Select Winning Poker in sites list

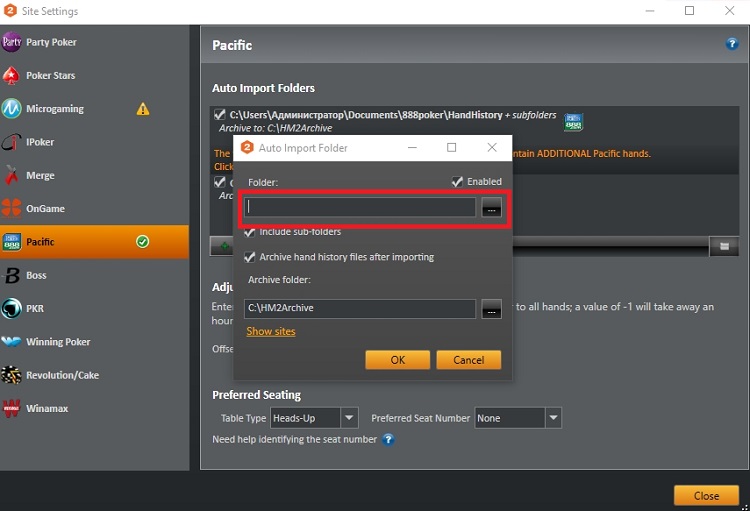coord(94,342)
